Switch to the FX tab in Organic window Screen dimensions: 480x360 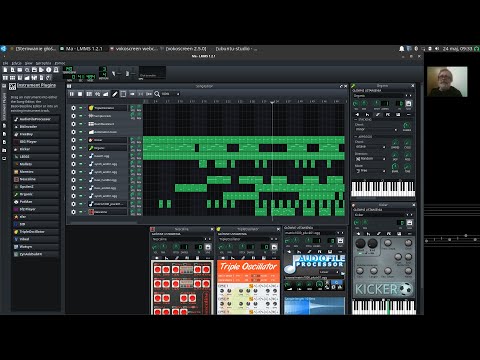coord(388,114)
